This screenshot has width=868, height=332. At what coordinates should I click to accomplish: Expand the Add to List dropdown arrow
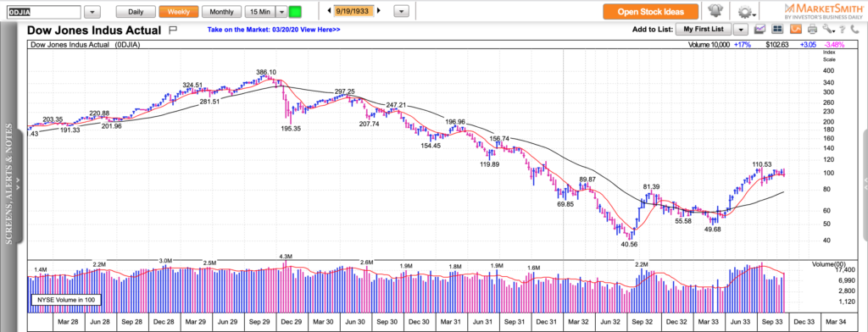pyautogui.click(x=742, y=30)
